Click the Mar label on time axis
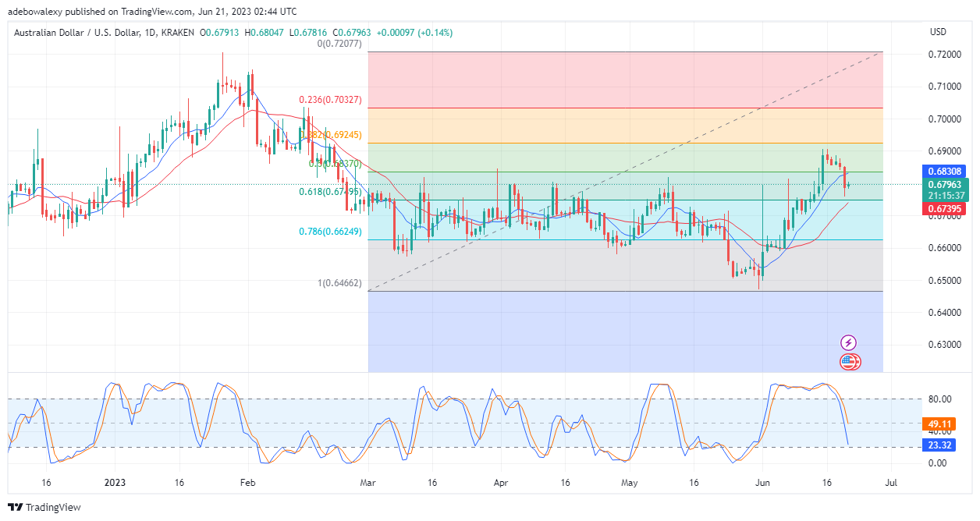 (368, 483)
